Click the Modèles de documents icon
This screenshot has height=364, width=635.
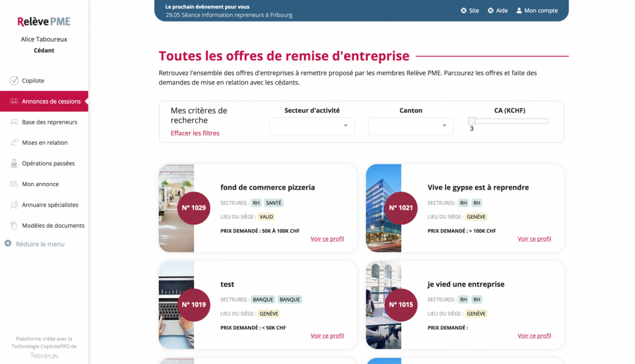(14, 226)
